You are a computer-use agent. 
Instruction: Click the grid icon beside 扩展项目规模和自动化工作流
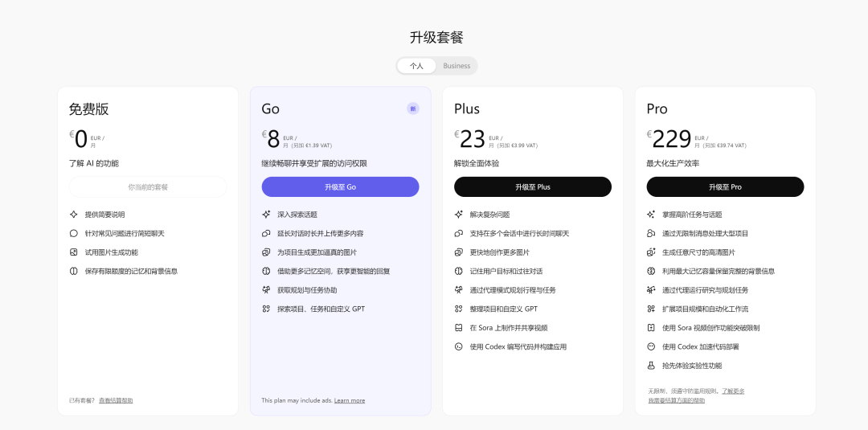(x=651, y=309)
